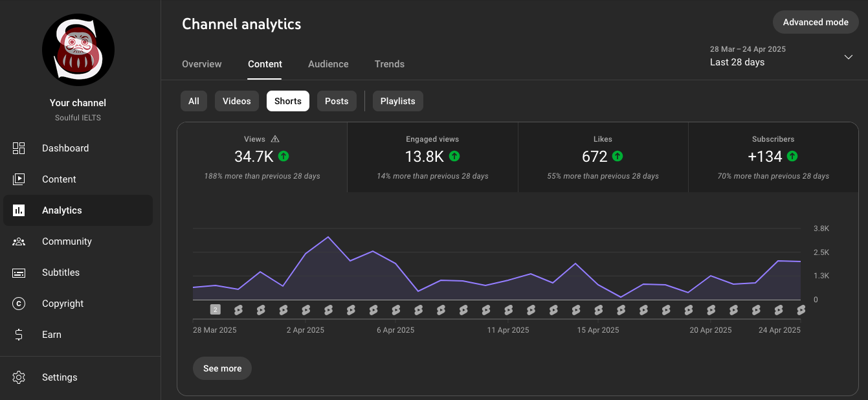Select the Playlists filter chip

[398, 101]
